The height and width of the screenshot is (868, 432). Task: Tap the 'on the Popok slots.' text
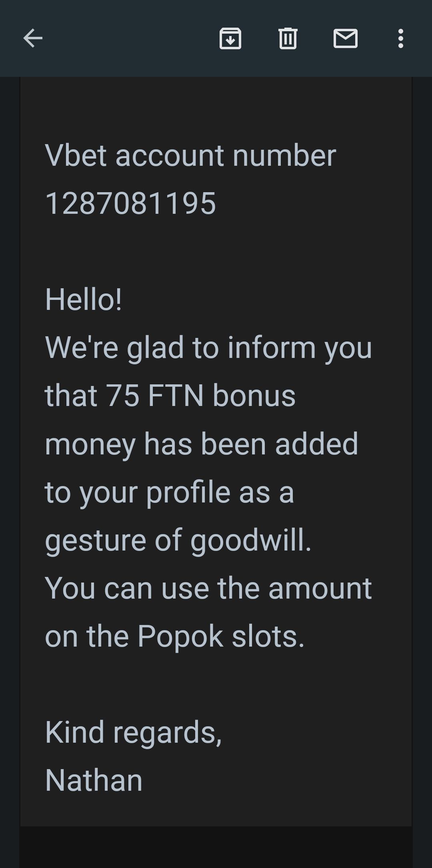(x=175, y=636)
